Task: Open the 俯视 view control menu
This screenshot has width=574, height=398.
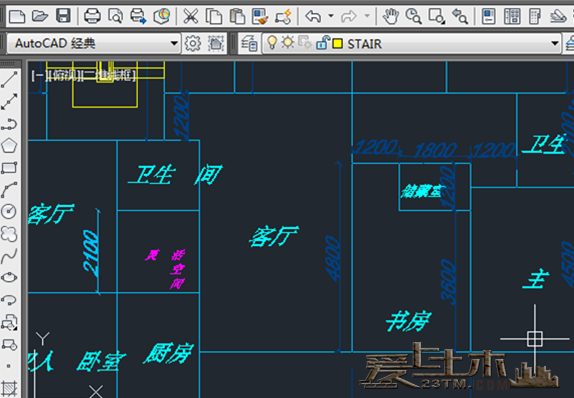Action: click(x=63, y=76)
